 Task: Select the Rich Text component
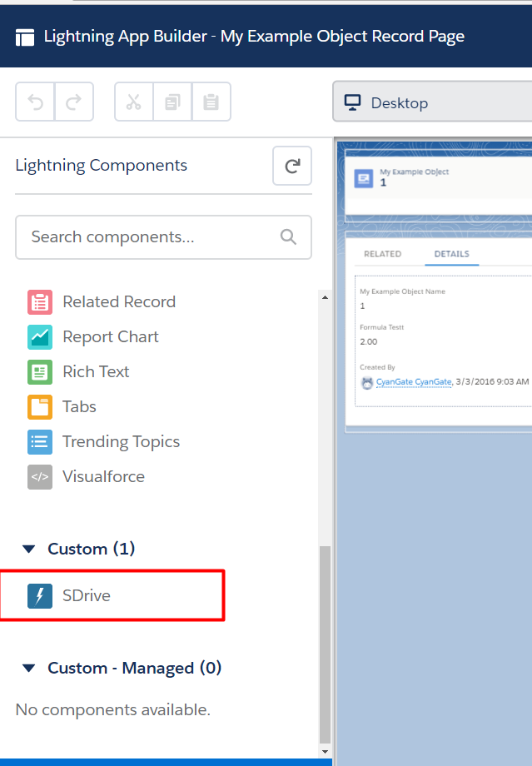96,371
